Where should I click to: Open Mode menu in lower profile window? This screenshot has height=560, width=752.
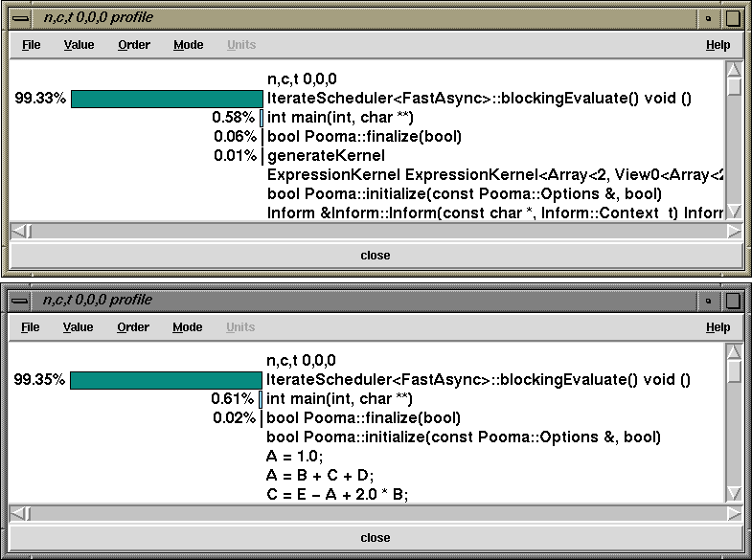point(187,327)
